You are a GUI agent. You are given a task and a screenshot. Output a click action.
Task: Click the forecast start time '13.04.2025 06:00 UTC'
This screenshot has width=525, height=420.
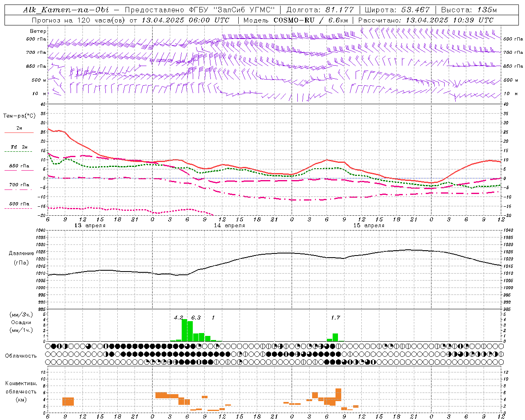point(185,20)
